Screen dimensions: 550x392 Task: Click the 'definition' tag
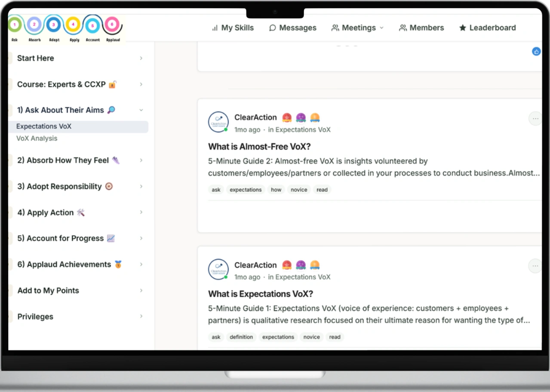point(241,337)
